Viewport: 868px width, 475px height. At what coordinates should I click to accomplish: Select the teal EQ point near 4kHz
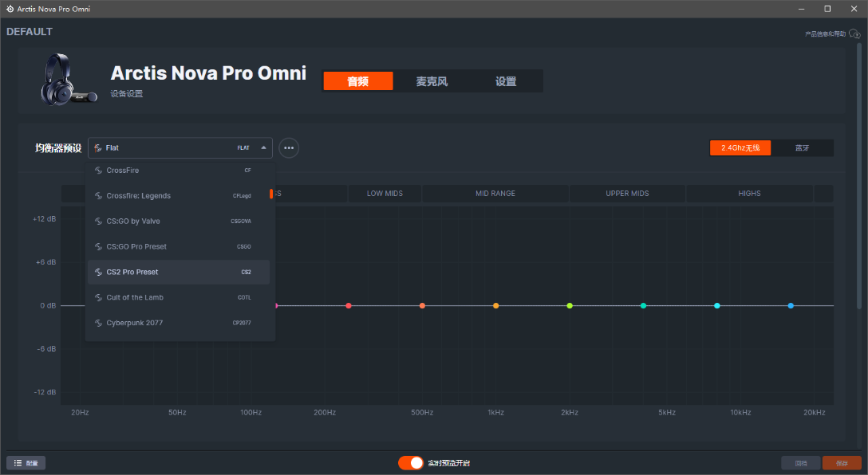643,306
